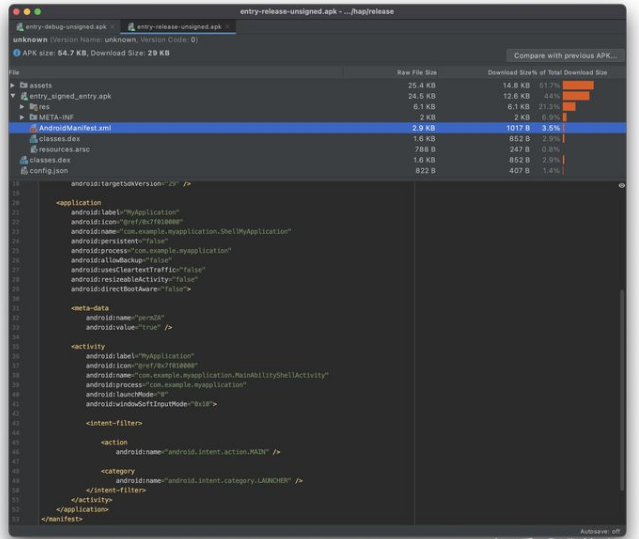639x539 pixels.
Task: Close the entry-debug-unsigned.apk tab
Action: pos(112,27)
